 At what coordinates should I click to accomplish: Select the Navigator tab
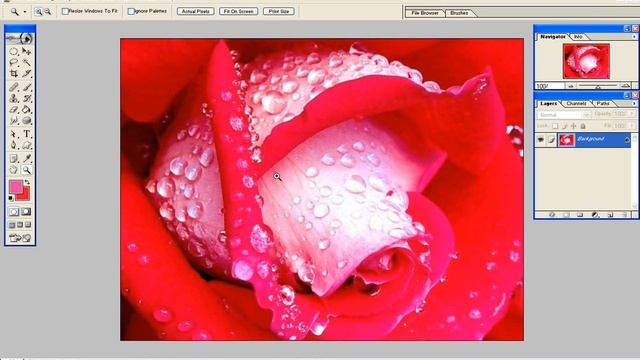pos(553,37)
